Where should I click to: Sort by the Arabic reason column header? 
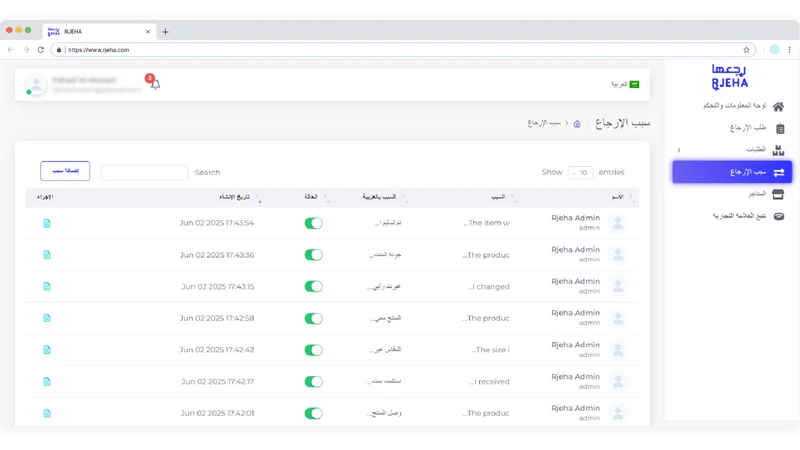(379, 197)
